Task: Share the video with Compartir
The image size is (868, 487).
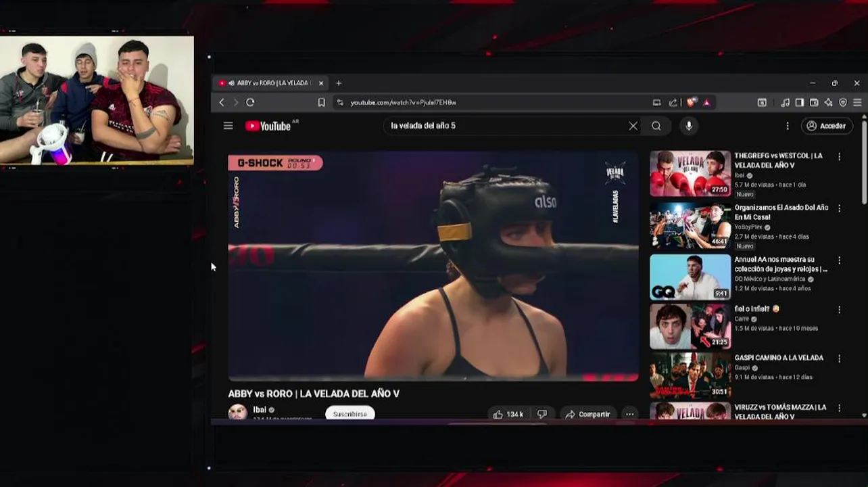Action: 587,414
